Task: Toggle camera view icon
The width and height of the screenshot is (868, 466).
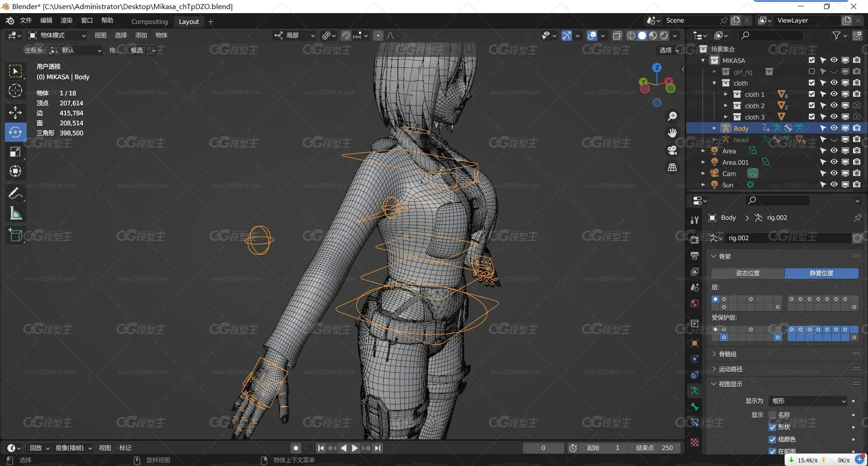Action: pyautogui.click(x=673, y=150)
